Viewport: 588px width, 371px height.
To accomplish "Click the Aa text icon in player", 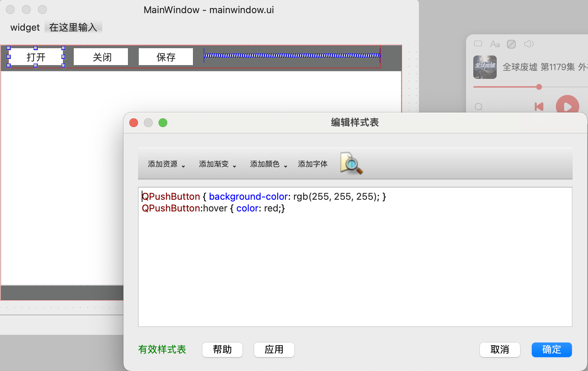I will point(495,44).
